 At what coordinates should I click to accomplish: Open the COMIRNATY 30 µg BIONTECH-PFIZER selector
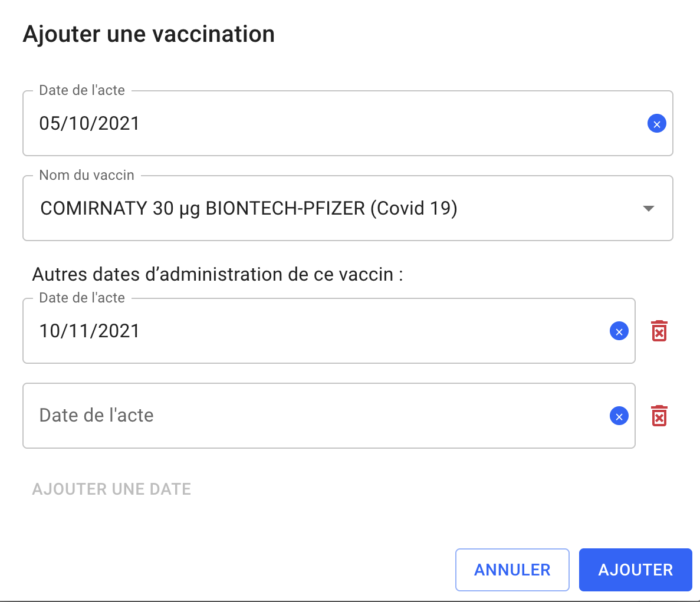tap(348, 208)
